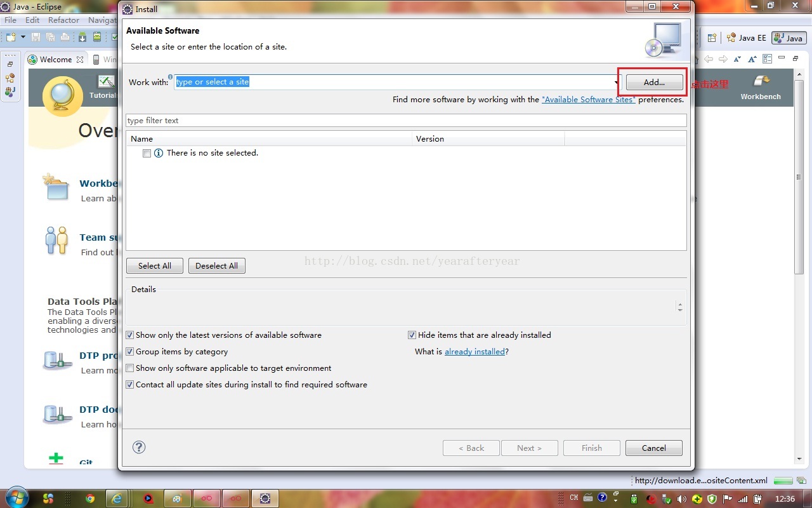Screen dimensions: 812x508
Task: Click the Tutorials icon on Welcome page
Action: point(107,81)
